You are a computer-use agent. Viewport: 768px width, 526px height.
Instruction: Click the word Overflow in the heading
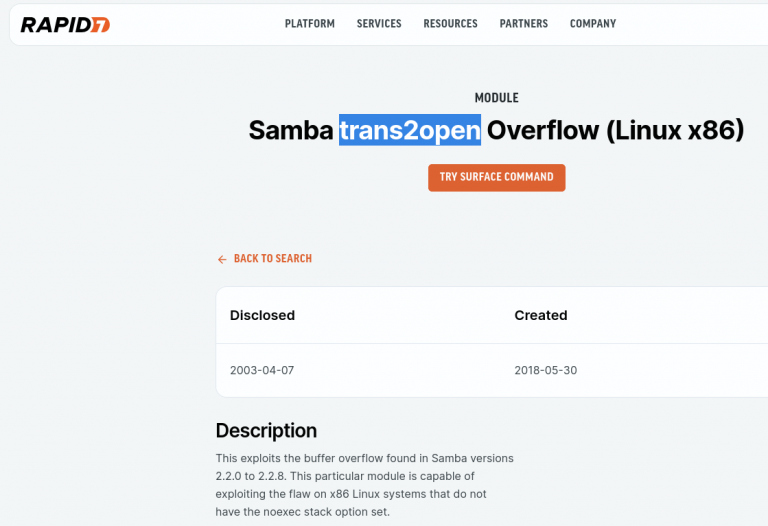[x=542, y=130]
